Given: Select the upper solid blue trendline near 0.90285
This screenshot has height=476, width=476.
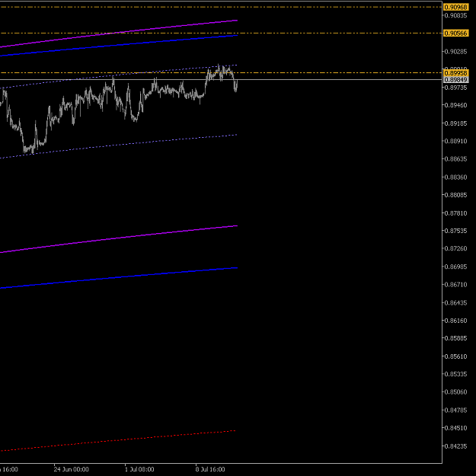Looking at the screenshot, I should coord(118,46).
